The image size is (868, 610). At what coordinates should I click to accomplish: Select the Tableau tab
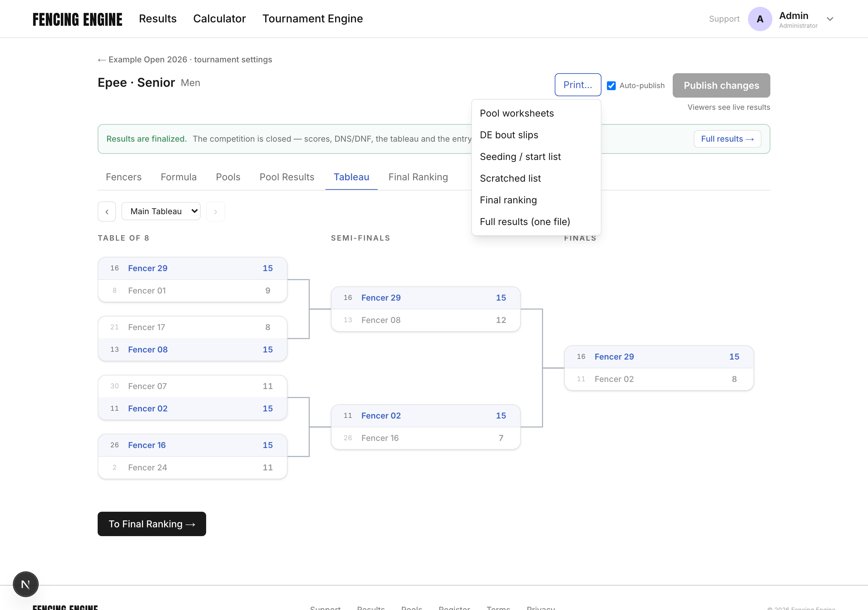pyautogui.click(x=351, y=177)
